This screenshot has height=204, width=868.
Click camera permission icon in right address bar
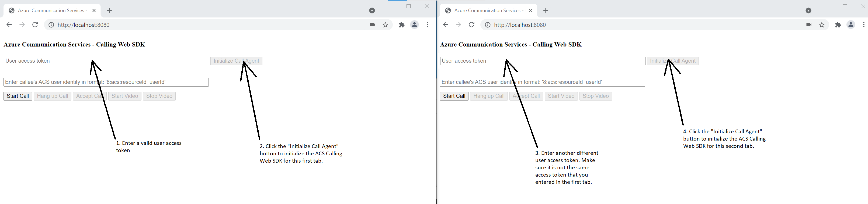(x=809, y=25)
